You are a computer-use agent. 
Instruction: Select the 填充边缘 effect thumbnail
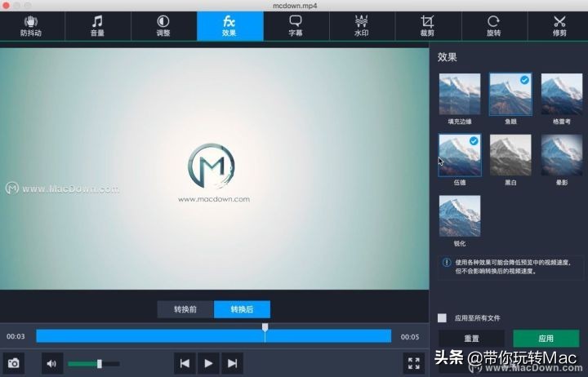(460, 94)
